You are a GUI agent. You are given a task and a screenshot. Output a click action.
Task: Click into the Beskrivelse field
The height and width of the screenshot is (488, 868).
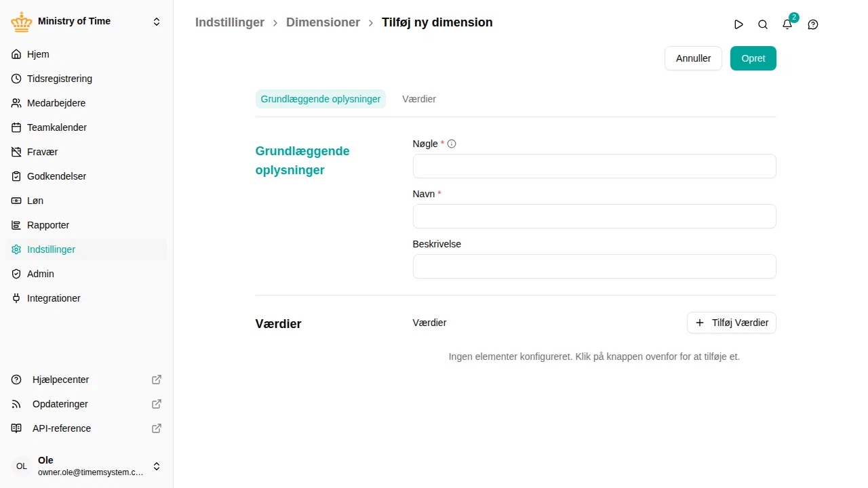594,266
